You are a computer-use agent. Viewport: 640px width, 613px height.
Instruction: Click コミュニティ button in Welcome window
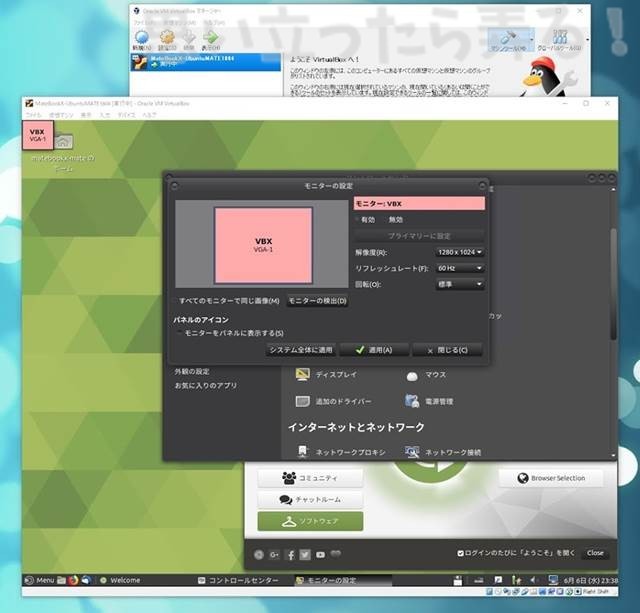coord(310,478)
